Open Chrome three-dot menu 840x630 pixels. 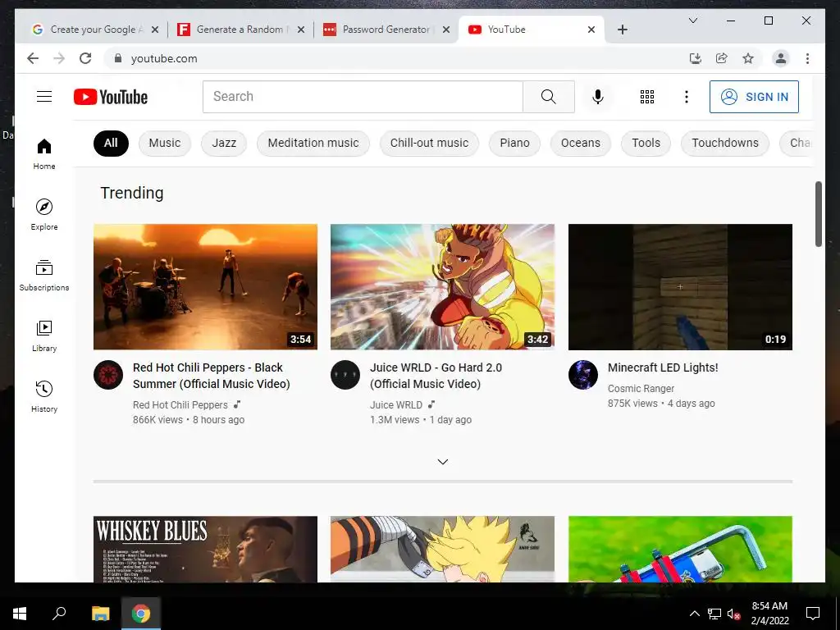[807, 58]
